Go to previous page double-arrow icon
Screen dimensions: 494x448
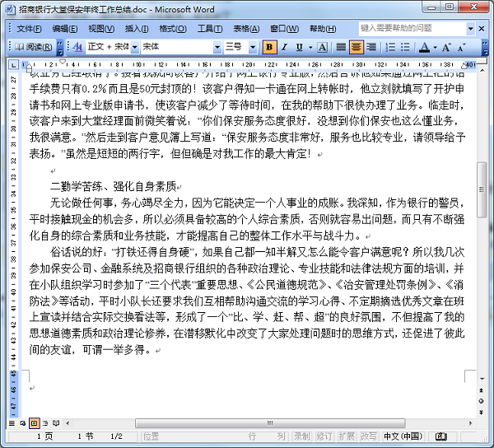pos(482,390)
